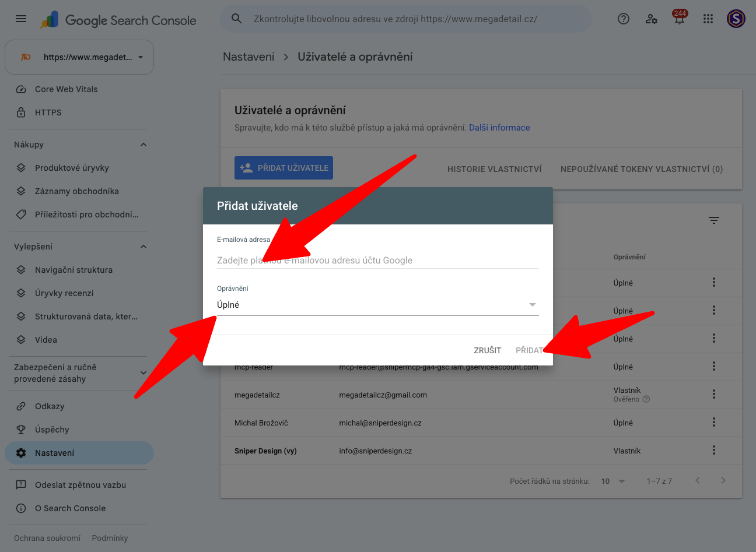This screenshot has width=756, height=552.
Task: Open Úryvky recenzí
Action: (x=79, y=293)
